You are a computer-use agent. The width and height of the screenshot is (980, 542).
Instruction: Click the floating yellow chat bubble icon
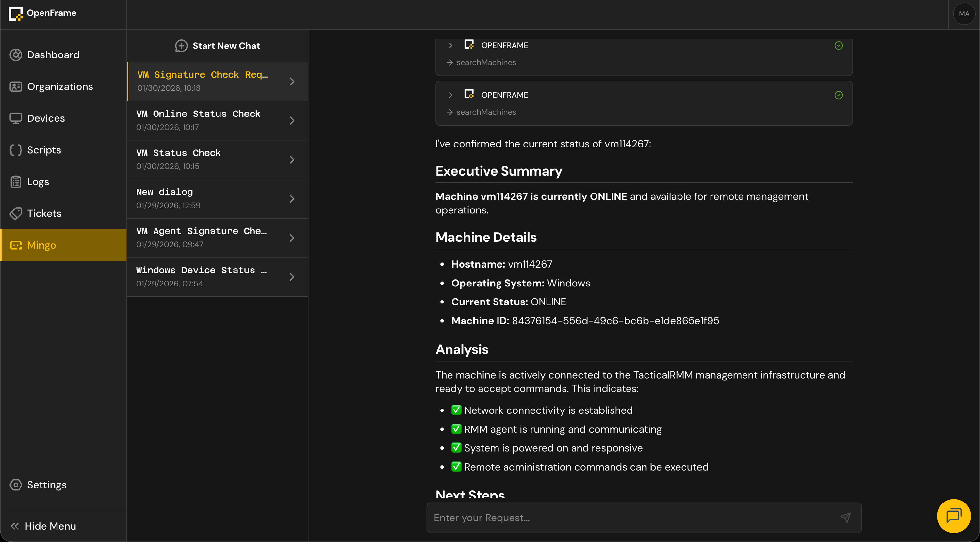pyautogui.click(x=953, y=516)
